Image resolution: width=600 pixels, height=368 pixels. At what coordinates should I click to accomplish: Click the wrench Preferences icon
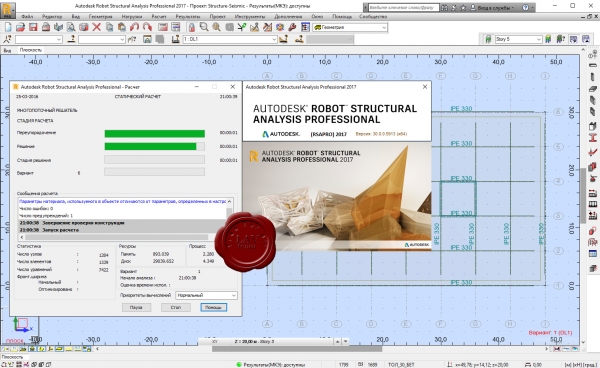pos(293,27)
